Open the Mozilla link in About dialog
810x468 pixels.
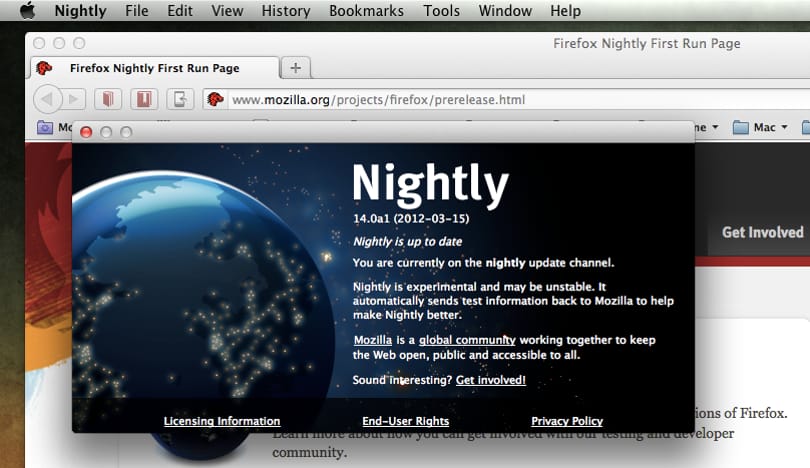coord(372,340)
